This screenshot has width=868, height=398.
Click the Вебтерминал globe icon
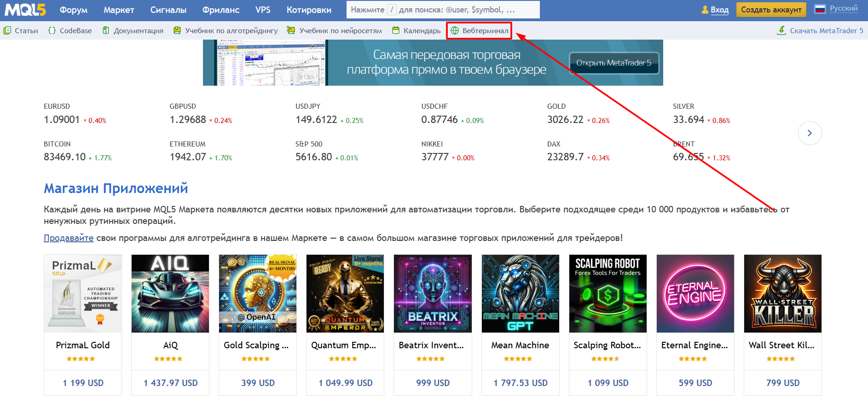(x=455, y=30)
